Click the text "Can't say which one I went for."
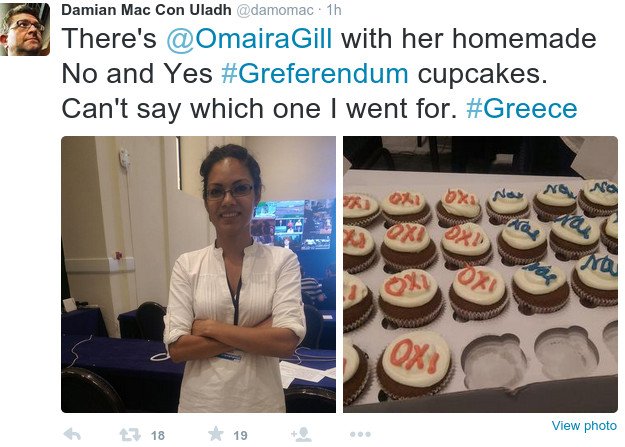This screenshot has width=625, height=447. coord(259,108)
